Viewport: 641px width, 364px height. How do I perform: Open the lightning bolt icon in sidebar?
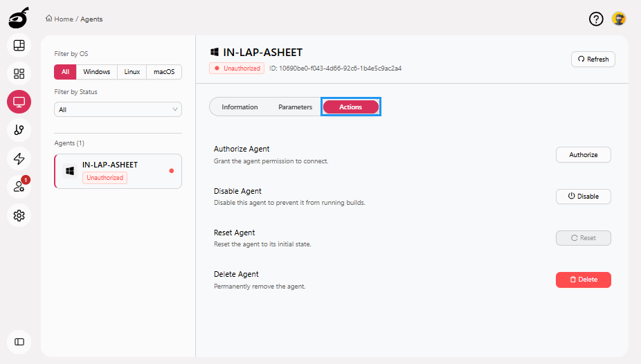pyautogui.click(x=19, y=158)
